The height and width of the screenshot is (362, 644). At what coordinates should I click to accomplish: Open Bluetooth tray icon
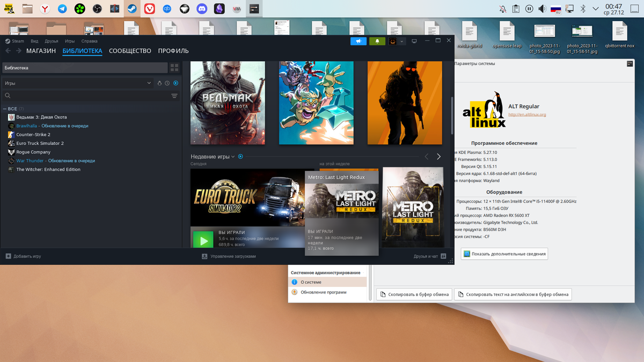pyautogui.click(x=583, y=9)
